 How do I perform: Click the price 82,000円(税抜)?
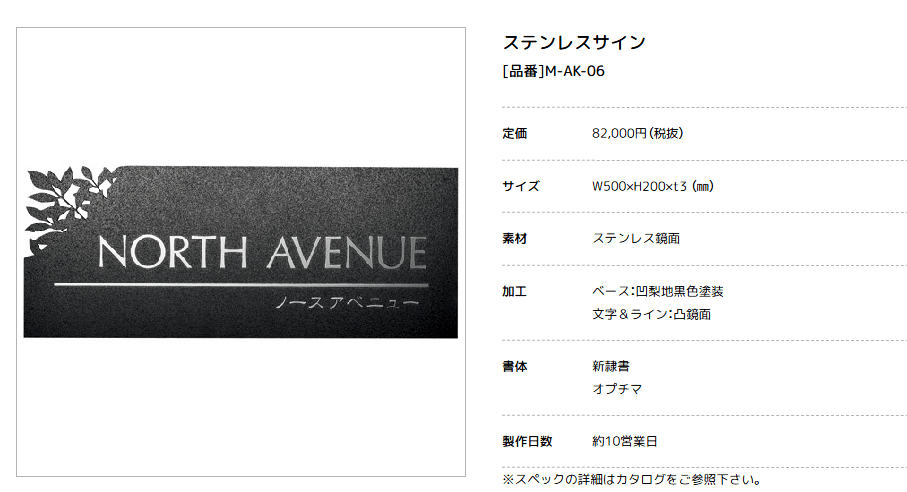[637, 133]
